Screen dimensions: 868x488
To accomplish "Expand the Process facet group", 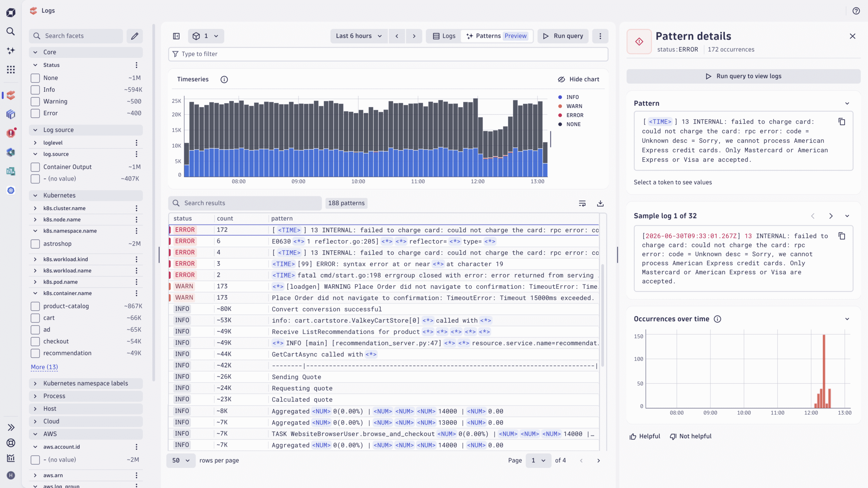I will pos(86,396).
